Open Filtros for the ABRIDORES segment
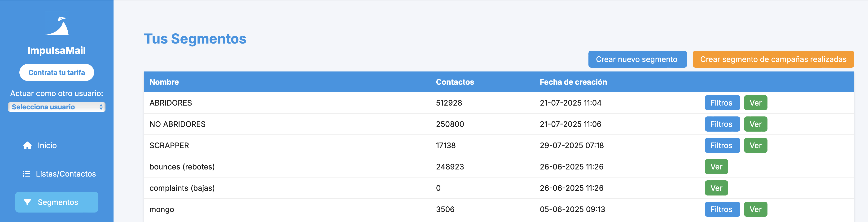The image size is (868, 222). [x=722, y=103]
